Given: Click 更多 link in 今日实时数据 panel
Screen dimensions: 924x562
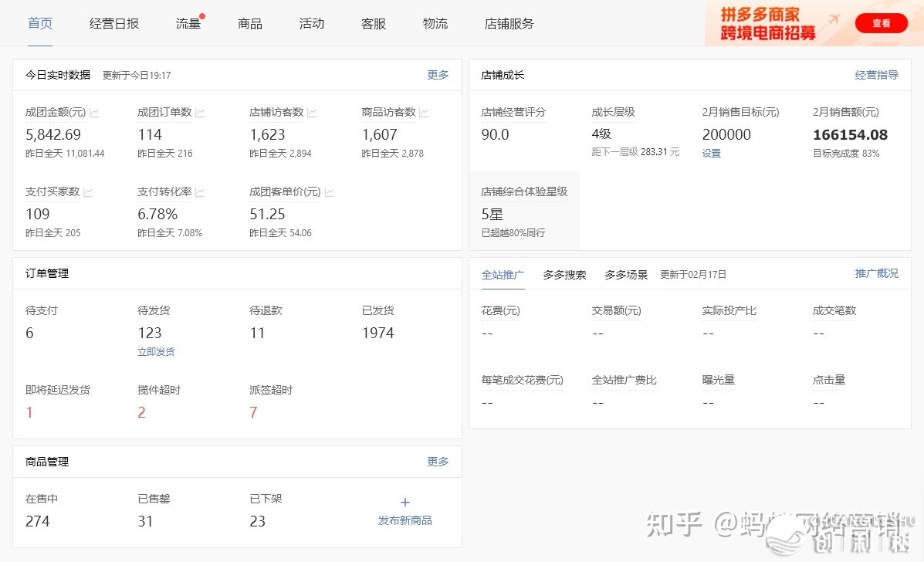Looking at the screenshot, I should 438,75.
